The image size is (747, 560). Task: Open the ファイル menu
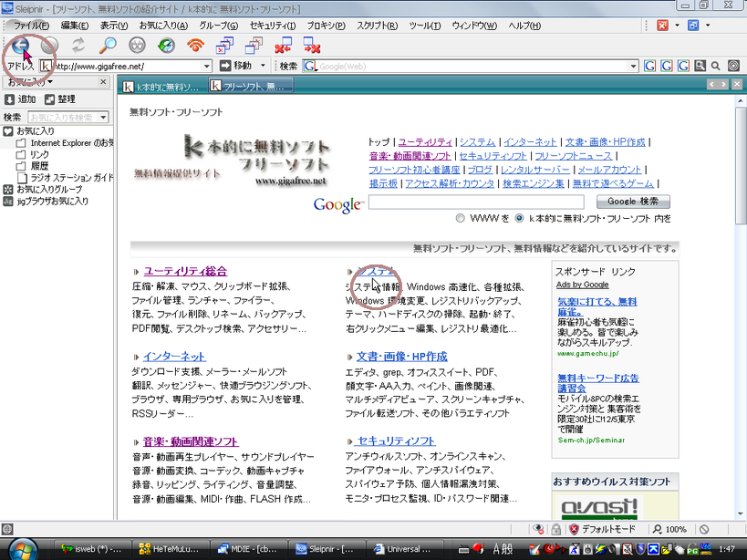(x=31, y=26)
